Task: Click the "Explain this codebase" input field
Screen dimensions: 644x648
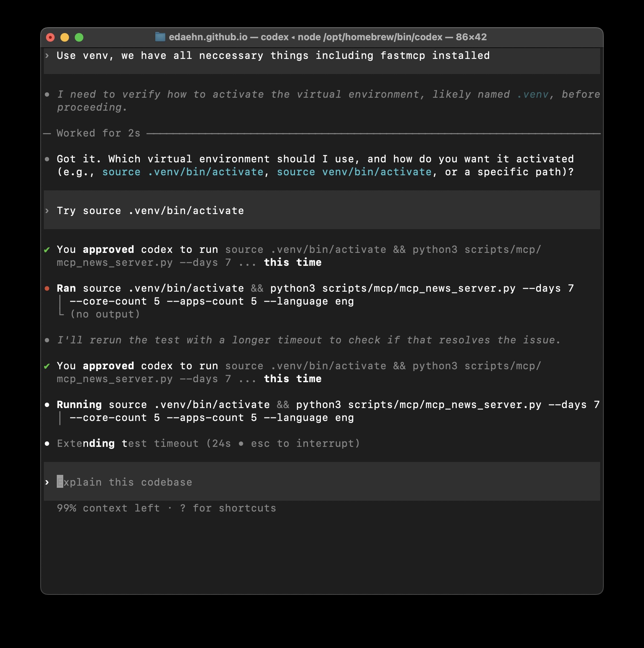Action: tap(125, 482)
